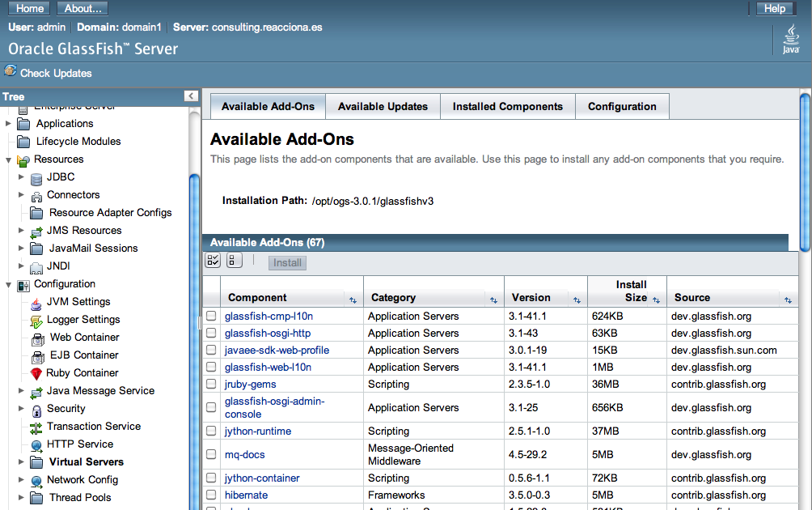Screen dimensions: 812x510
Task: Switch to the Available Updates tab
Action: [383, 106]
